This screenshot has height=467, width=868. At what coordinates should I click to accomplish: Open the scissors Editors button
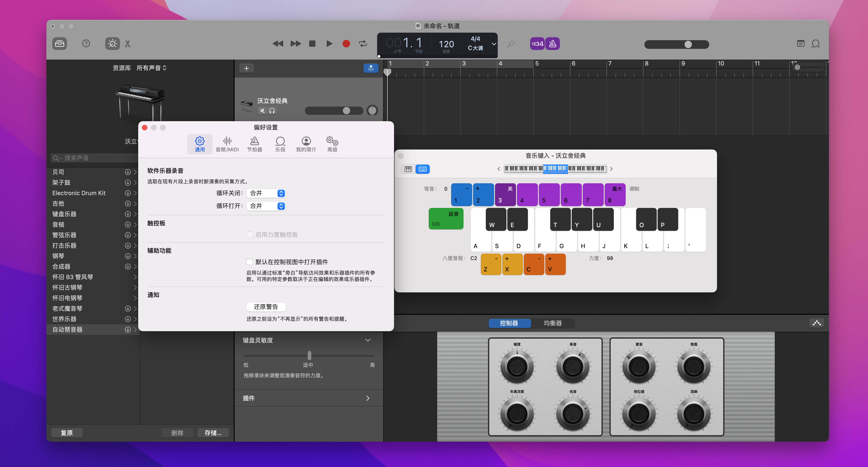pos(128,44)
